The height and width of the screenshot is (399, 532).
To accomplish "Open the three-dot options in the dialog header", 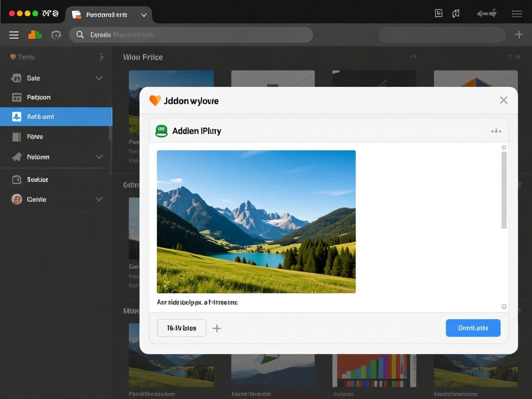I will 496,131.
